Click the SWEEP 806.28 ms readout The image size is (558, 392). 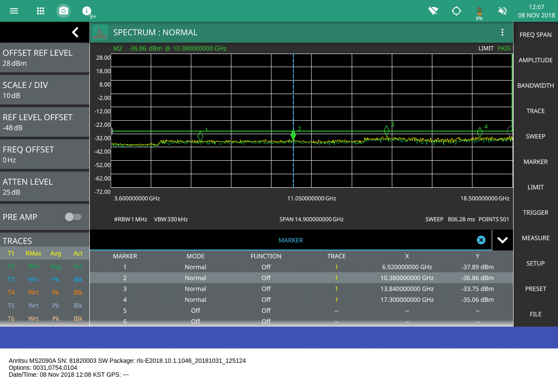pyautogui.click(x=450, y=219)
